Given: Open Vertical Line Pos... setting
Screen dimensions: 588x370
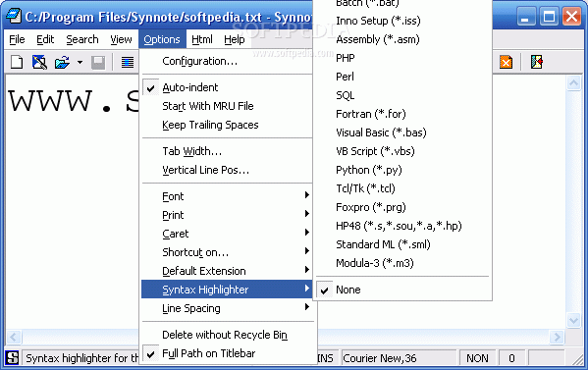Looking at the screenshot, I should click(x=228, y=170).
